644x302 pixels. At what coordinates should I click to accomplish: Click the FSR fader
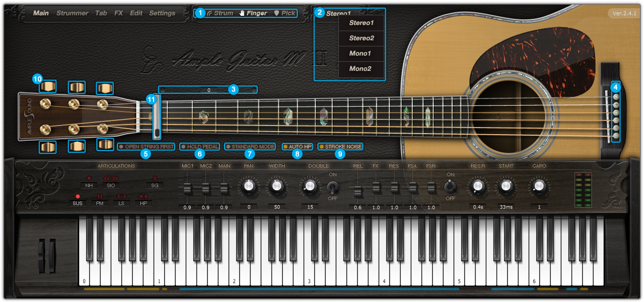431,188
